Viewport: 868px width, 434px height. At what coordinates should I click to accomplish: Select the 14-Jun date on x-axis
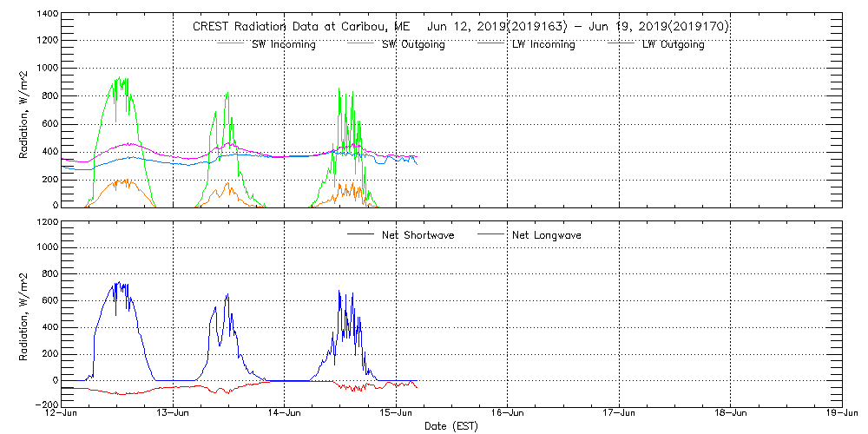[x=285, y=412]
